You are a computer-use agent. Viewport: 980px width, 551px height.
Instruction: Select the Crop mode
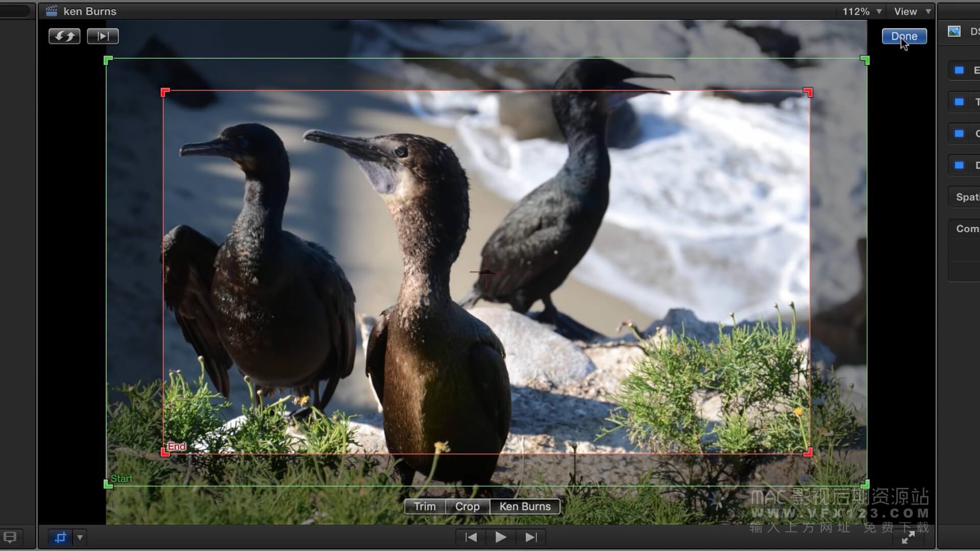click(468, 507)
